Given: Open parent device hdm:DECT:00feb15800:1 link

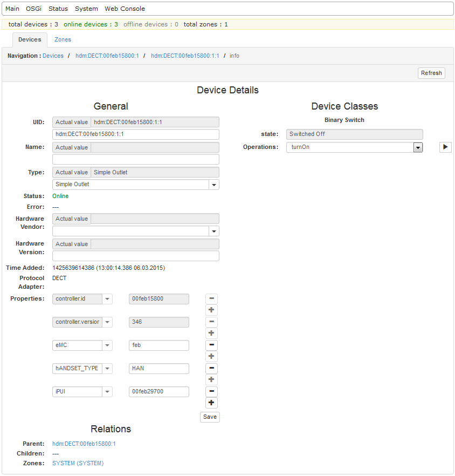Looking at the screenshot, I should tap(84, 444).
